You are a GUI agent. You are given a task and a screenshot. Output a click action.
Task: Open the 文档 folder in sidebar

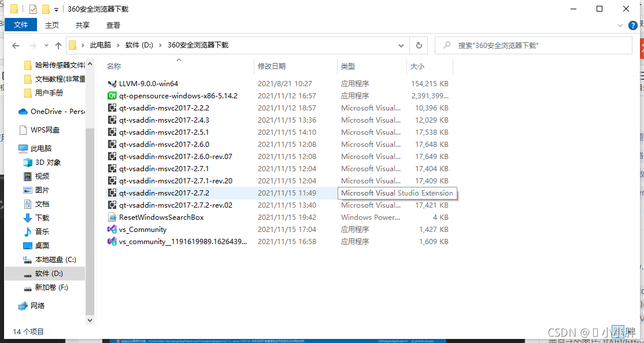[x=36, y=204]
